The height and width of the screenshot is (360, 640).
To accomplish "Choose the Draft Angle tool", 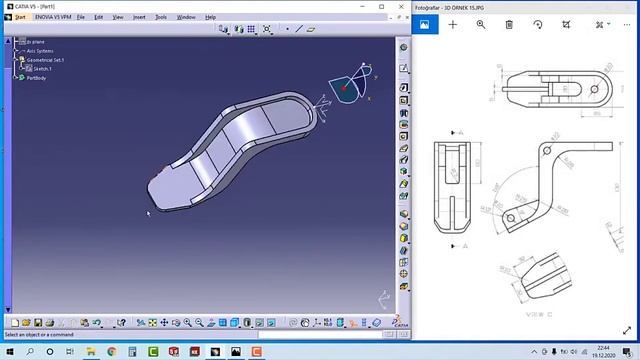I will pos(403,238).
